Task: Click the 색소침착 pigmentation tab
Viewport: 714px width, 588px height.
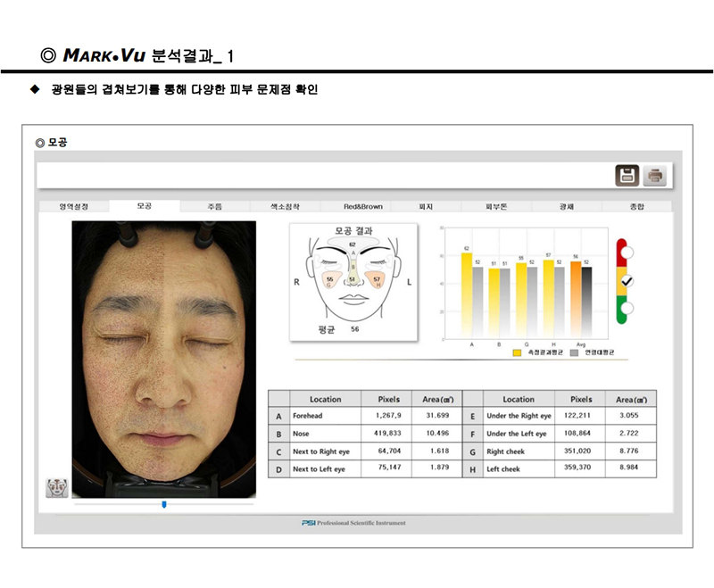Action: (x=286, y=204)
